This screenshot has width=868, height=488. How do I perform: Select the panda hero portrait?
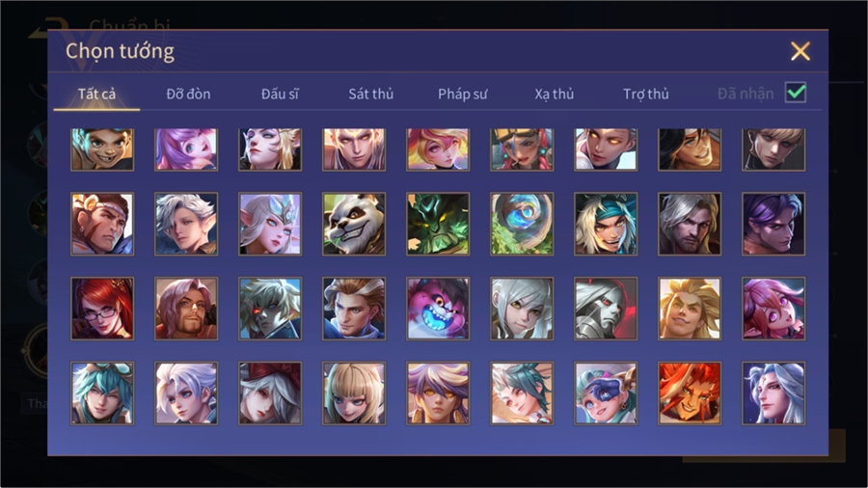354,224
